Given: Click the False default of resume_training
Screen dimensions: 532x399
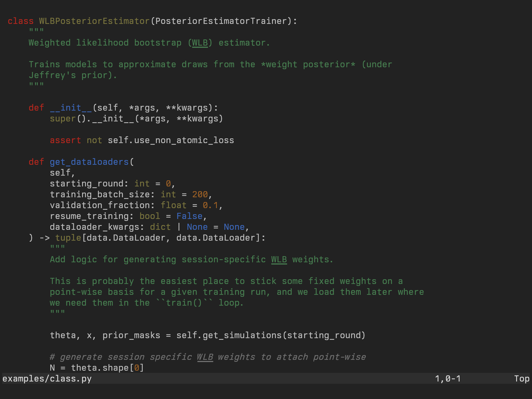Looking at the screenshot, I should (x=189, y=216).
